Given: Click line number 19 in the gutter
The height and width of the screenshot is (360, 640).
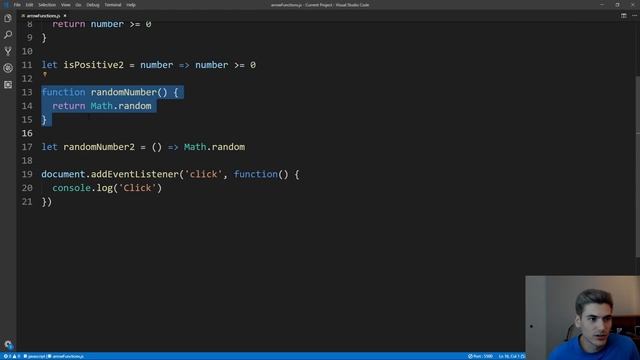Looking at the screenshot, I should pos(27,174).
